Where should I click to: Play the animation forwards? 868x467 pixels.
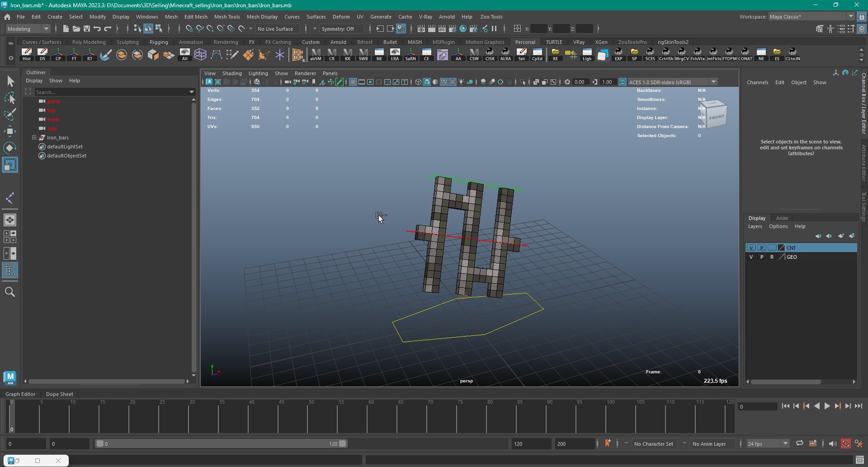coord(827,406)
